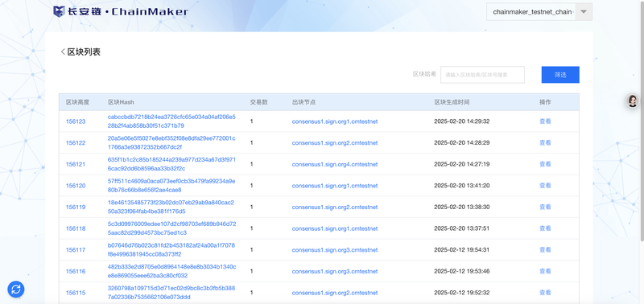
Task: Open hash starting with 57ff511c4609
Action: (x=171, y=185)
